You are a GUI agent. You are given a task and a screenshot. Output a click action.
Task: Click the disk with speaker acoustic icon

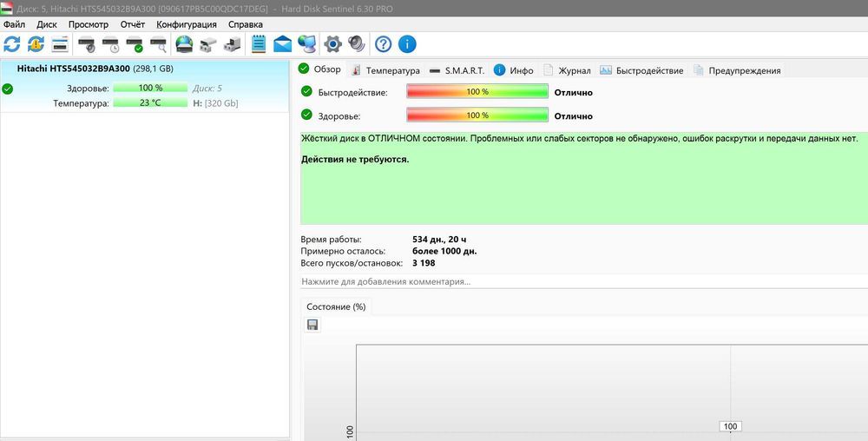click(86, 44)
